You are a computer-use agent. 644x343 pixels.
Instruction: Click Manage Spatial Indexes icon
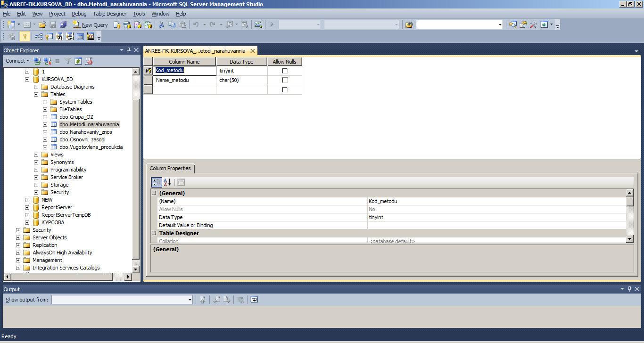(x=91, y=36)
